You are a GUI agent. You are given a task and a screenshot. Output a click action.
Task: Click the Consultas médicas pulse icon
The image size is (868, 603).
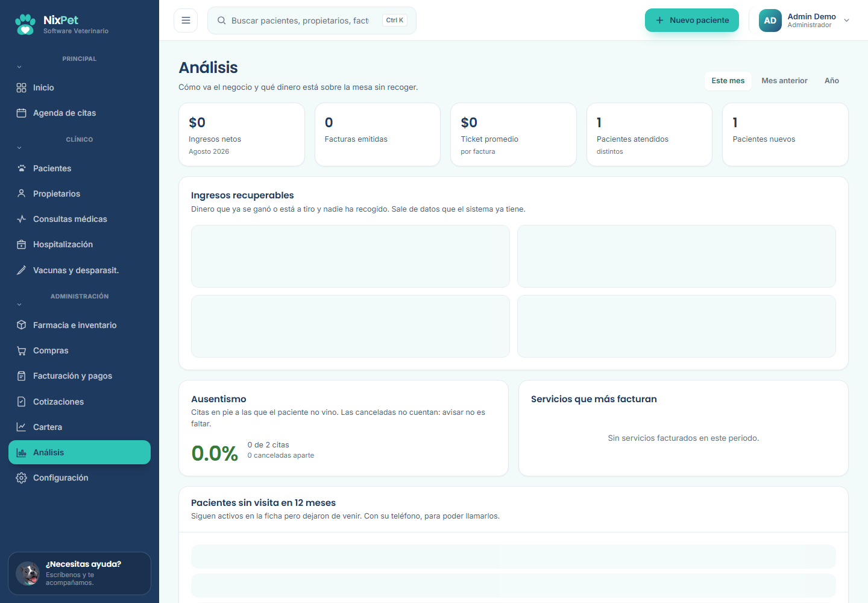coord(21,219)
